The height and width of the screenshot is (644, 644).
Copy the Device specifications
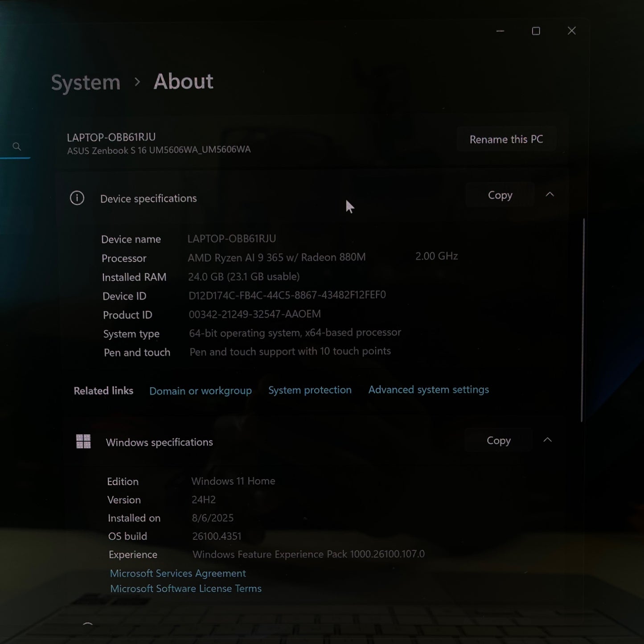click(500, 195)
